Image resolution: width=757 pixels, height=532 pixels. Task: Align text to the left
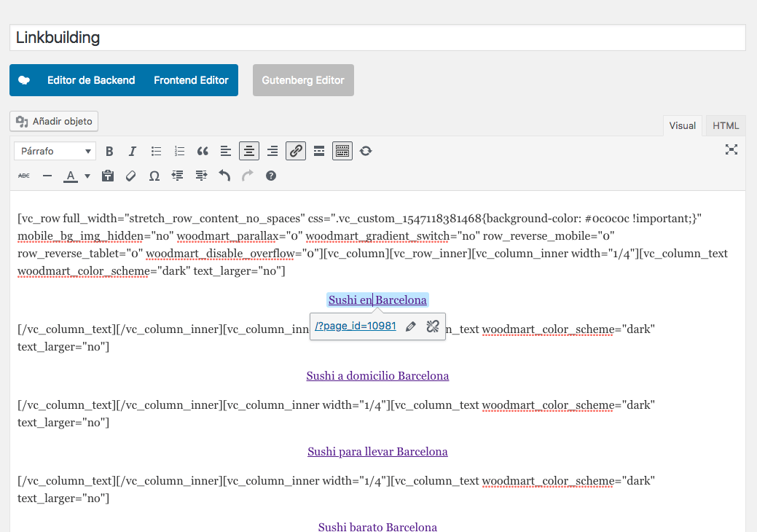[x=225, y=151]
